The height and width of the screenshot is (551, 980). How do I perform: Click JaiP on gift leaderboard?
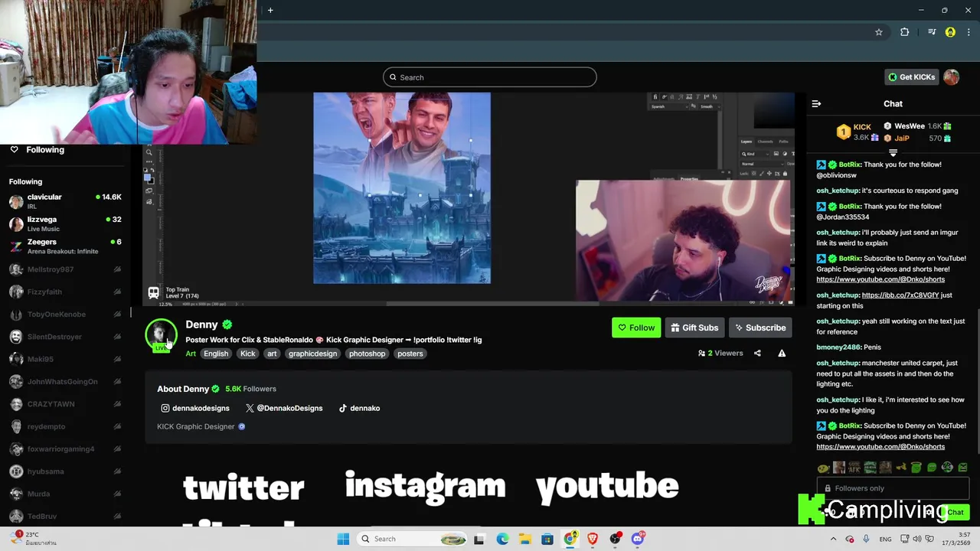pos(917,139)
